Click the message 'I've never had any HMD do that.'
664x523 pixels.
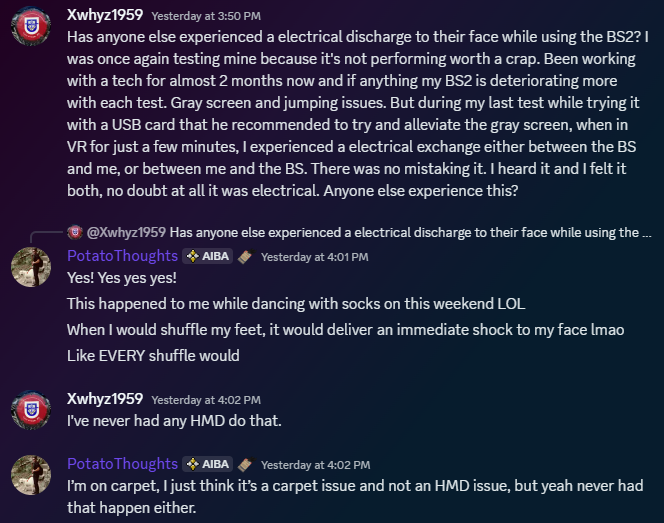pos(174,421)
